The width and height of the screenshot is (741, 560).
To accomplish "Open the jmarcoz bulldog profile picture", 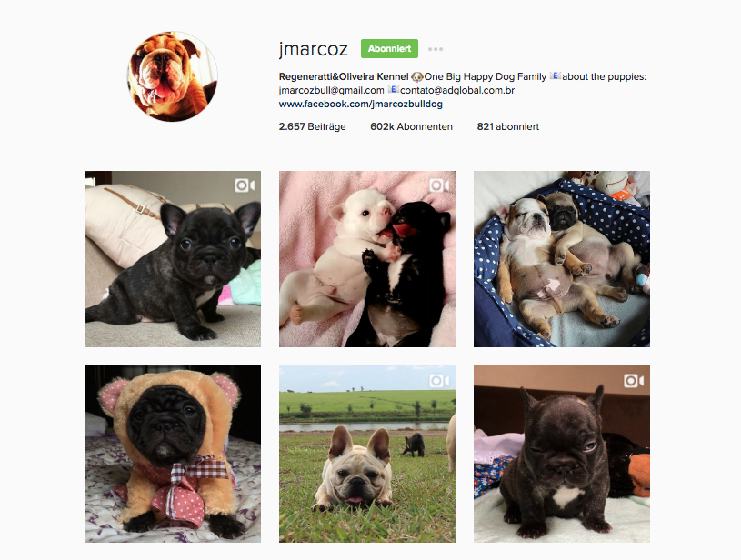I will (173, 76).
